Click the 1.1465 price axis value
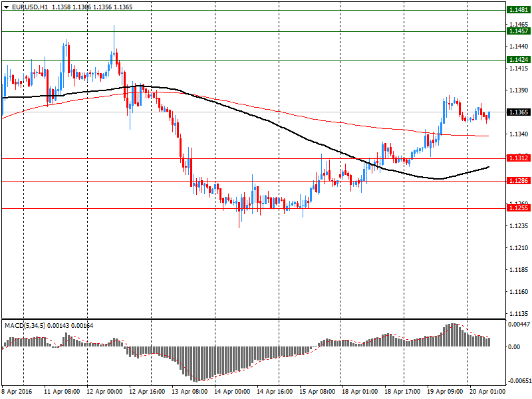Viewport: 532px width, 399px height. coord(519,25)
